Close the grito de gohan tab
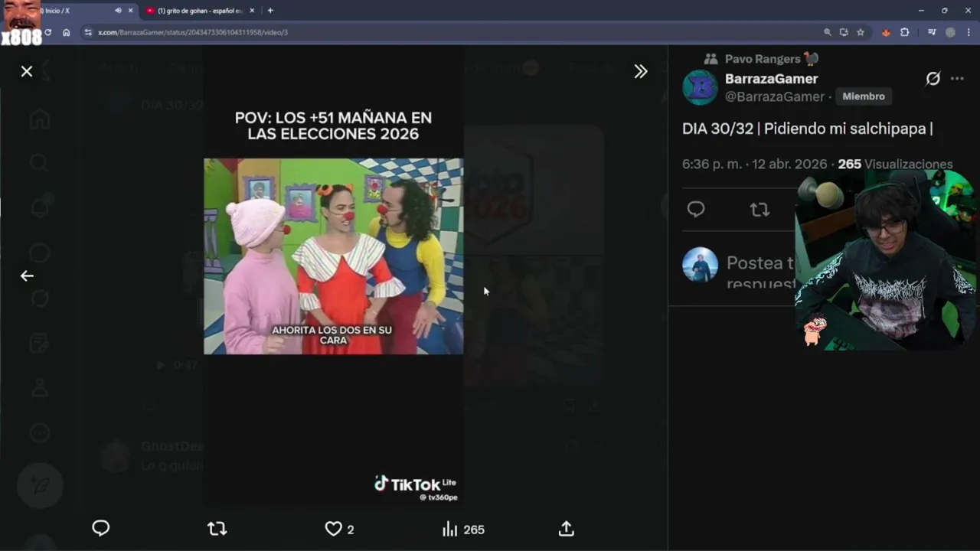 253,11
